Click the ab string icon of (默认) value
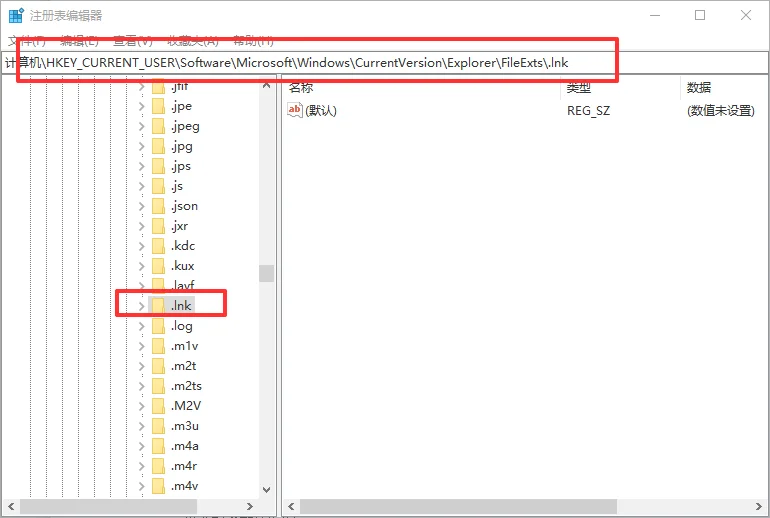Viewport: 770px width, 518px height. pos(295,110)
